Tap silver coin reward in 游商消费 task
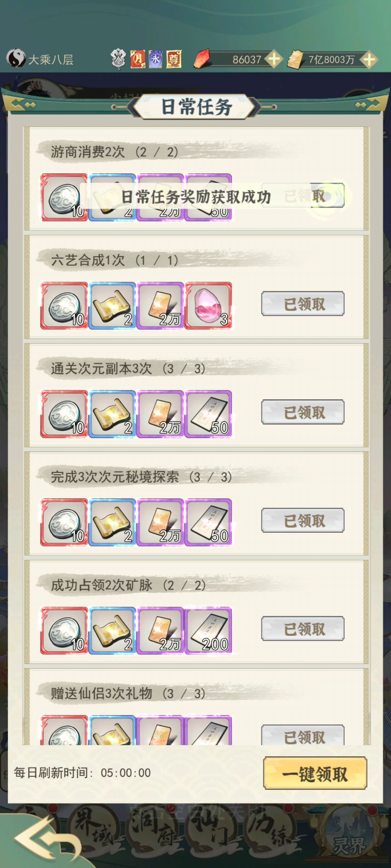This screenshot has height=868, width=391. [64, 197]
